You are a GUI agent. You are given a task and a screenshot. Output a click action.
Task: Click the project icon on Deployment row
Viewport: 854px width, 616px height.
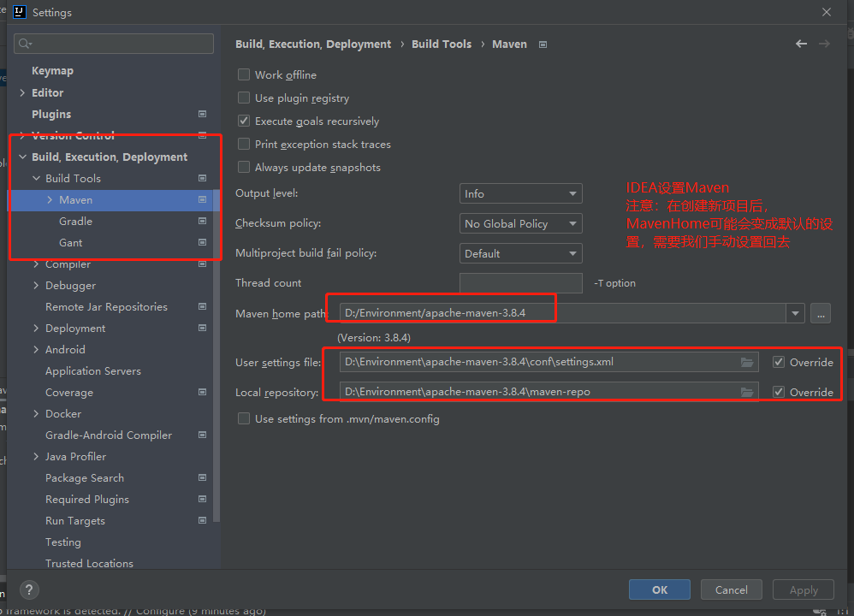click(202, 328)
